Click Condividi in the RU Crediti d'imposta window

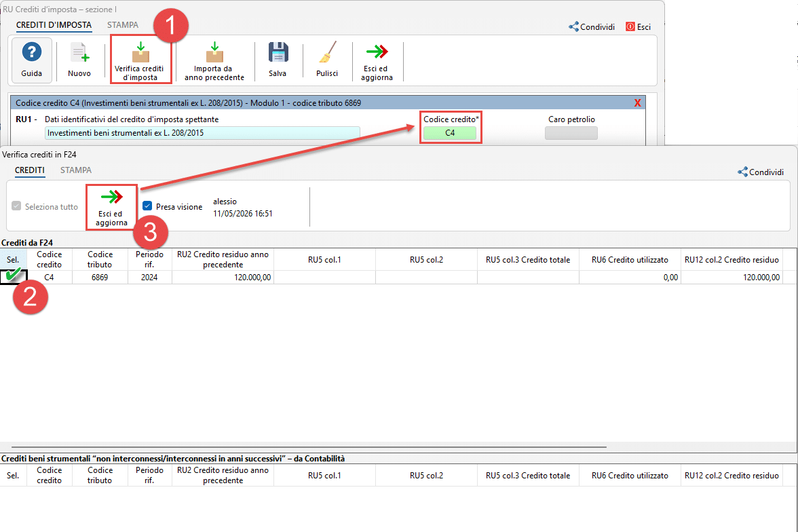(592, 27)
